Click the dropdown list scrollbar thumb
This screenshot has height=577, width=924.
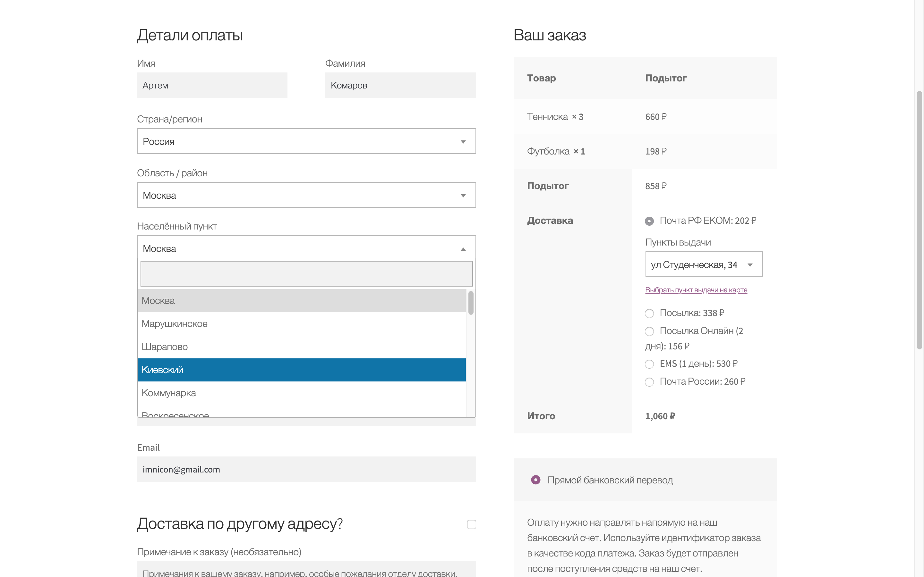(x=471, y=303)
